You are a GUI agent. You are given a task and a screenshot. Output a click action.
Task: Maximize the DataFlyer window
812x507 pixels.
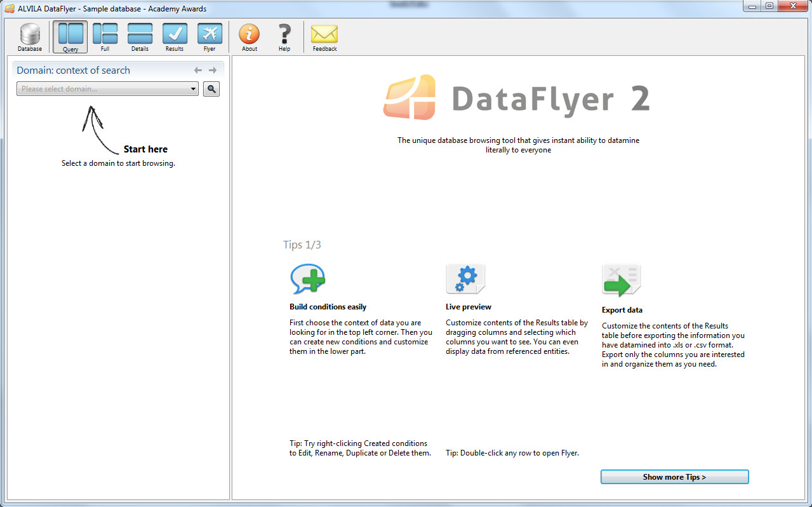coord(769,6)
